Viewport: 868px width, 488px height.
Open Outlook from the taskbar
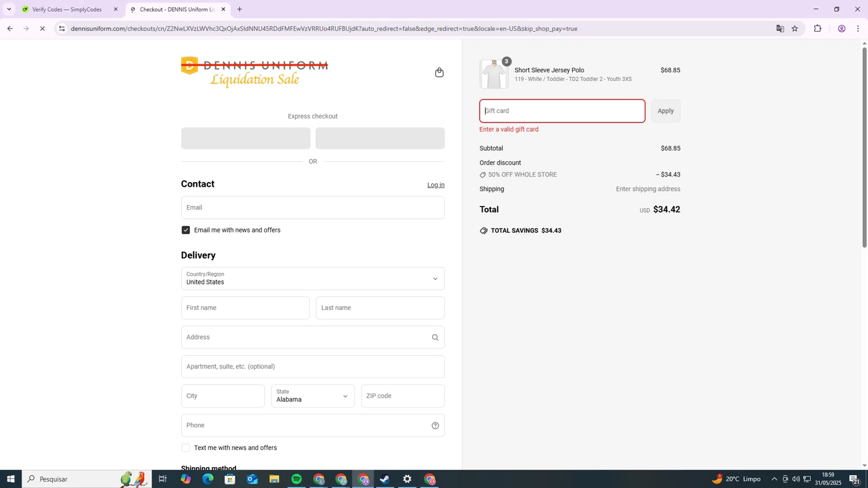pyautogui.click(x=252, y=479)
